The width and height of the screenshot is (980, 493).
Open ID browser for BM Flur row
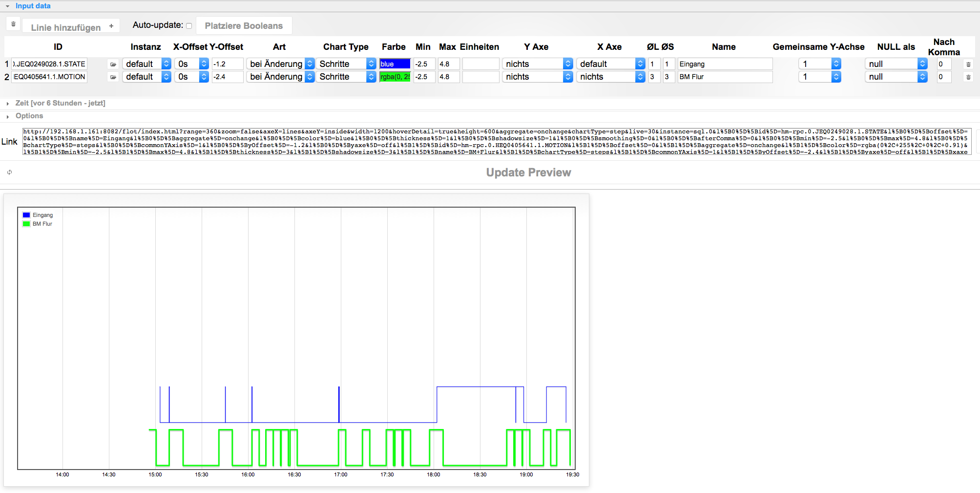click(113, 77)
